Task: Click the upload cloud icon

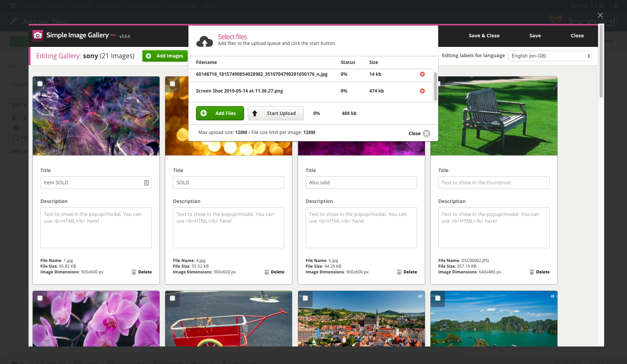Action: coord(204,41)
